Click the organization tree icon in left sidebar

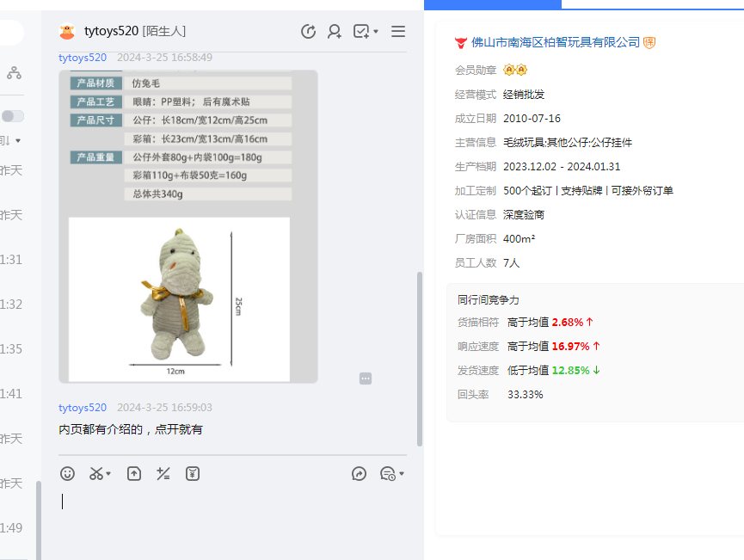[14, 74]
